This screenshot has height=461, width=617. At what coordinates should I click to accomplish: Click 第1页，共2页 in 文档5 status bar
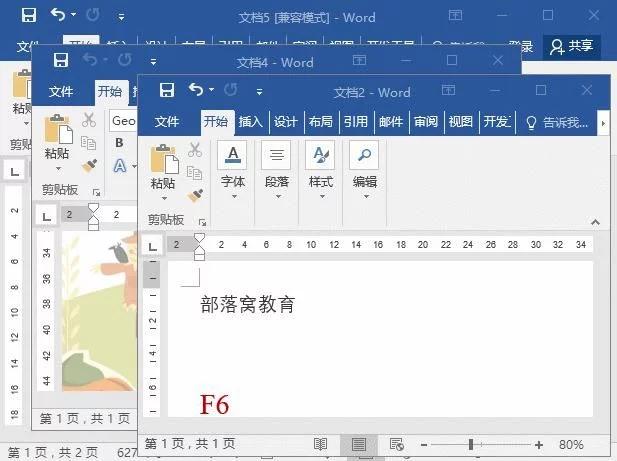[53, 453]
